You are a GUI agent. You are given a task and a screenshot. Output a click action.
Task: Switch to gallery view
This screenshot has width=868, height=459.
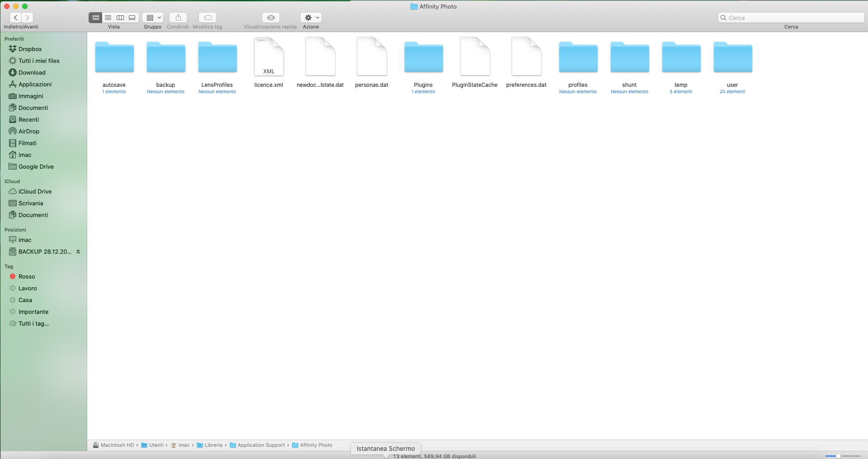(132, 18)
